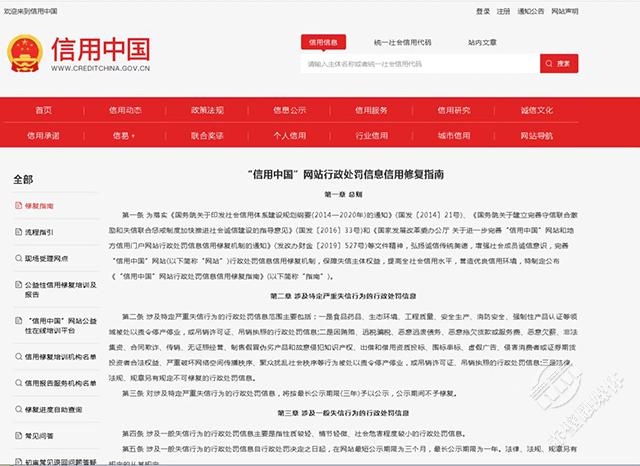Open the 登录 login link
Viewport: 640px width, 466px height.
483,11
